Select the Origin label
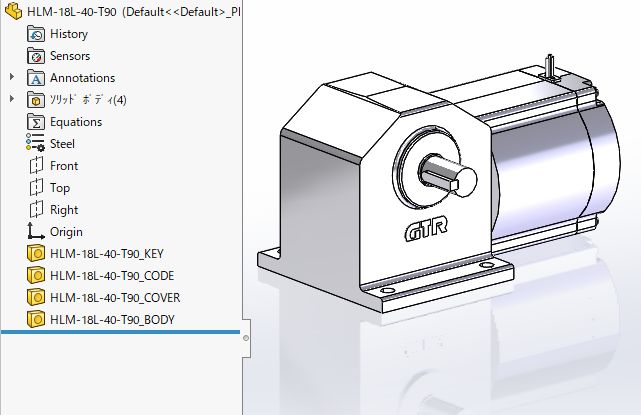Viewport: 641px width, 415px height. [66, 232]
